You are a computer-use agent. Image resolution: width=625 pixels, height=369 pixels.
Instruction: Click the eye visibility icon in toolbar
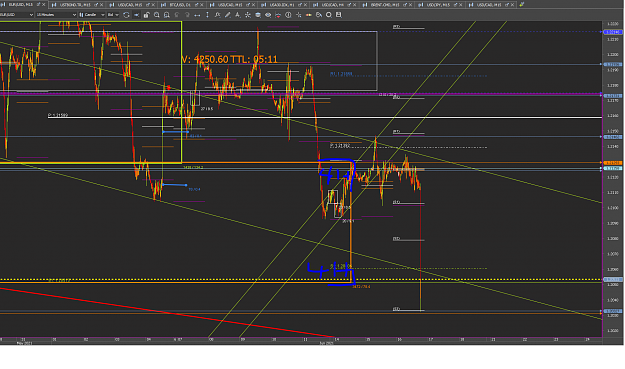[x=268, y=15]
